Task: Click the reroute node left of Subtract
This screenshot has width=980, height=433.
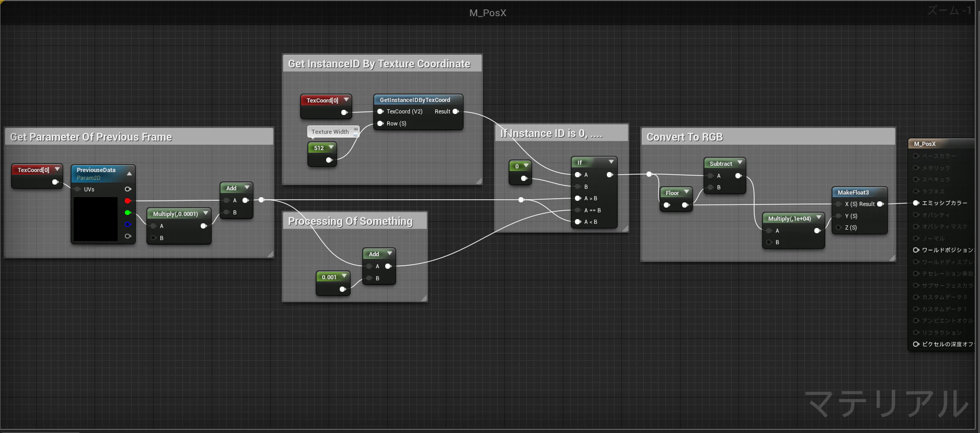Action: [x=649, y=174]
